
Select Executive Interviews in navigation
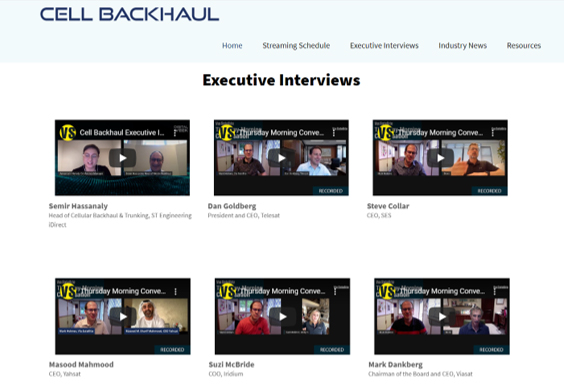tap(384, 46)
